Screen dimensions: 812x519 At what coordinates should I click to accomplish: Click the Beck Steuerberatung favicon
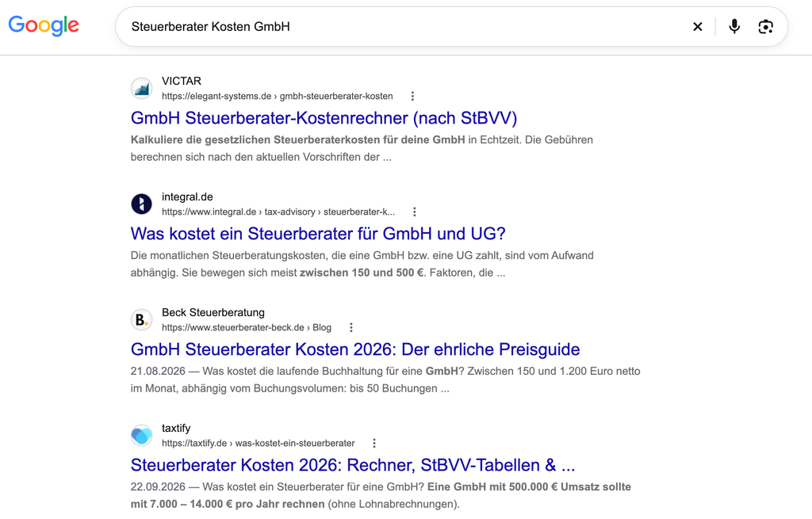tap(141, 320)
